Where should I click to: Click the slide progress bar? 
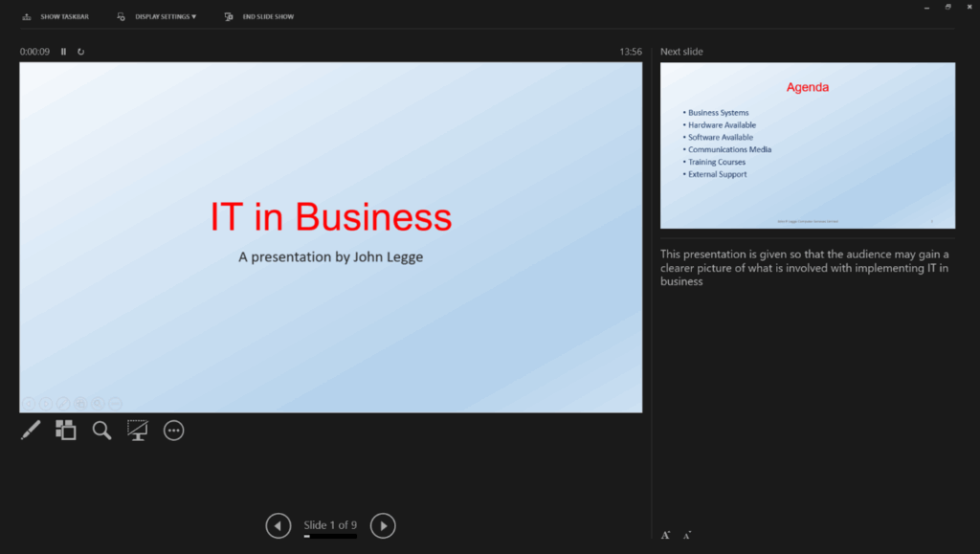(330, 538)
